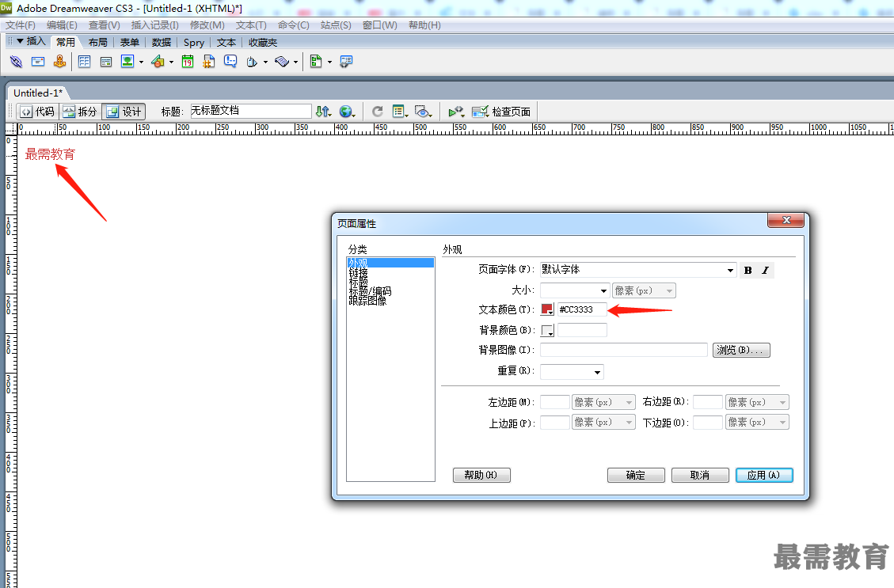Open the left margin unit dropdown
The image size is (894, 588).
tap(603, 402)
